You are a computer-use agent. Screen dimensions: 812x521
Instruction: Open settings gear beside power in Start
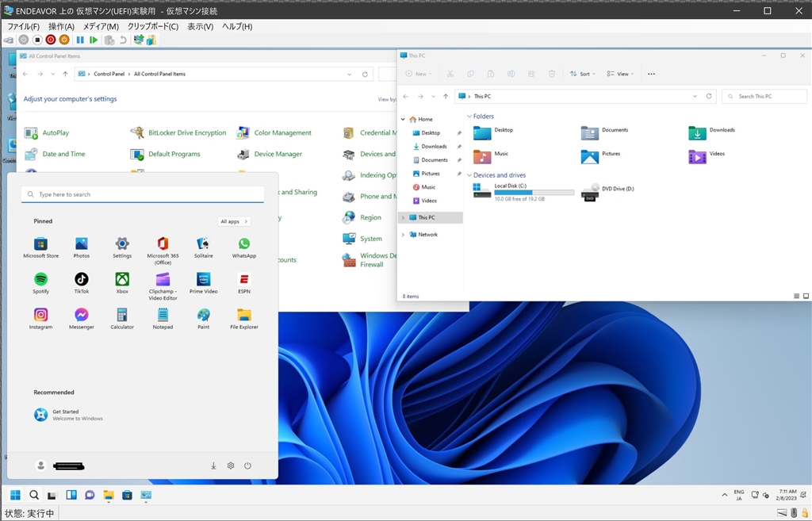pyautogui.click(x=231, y=465)
